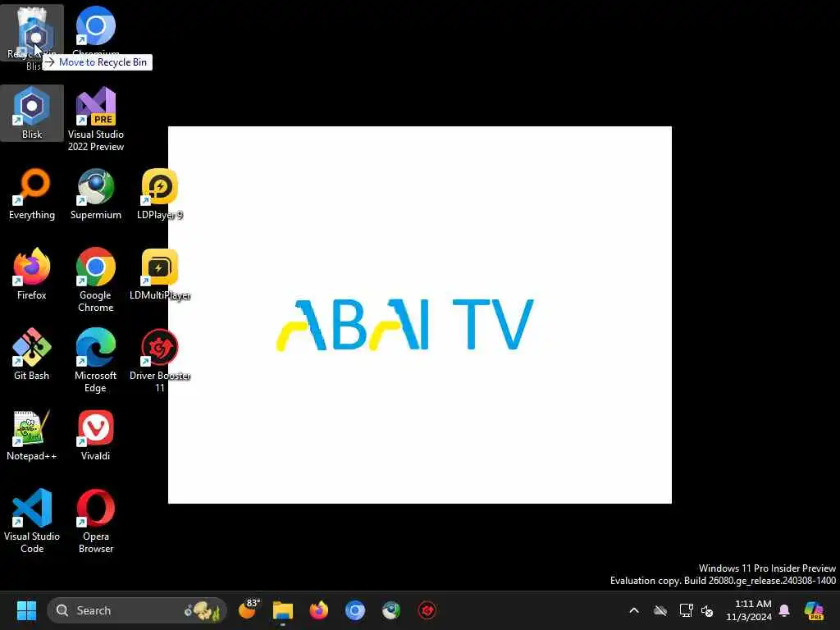
Task: Open the clock showing 1:11 AM
Action: point(748,610)
